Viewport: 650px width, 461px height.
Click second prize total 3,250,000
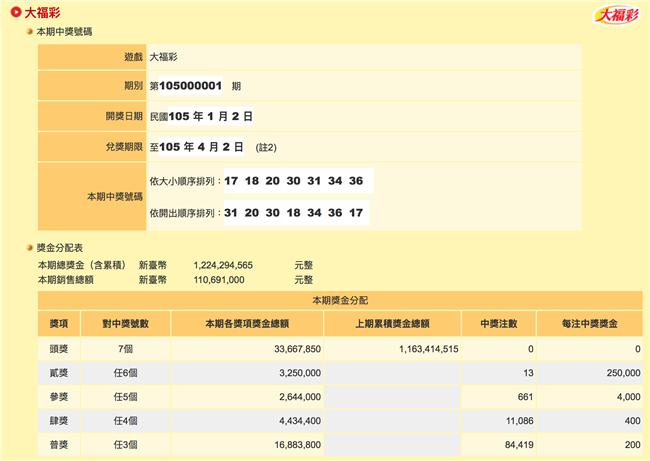tap(300, 373)
